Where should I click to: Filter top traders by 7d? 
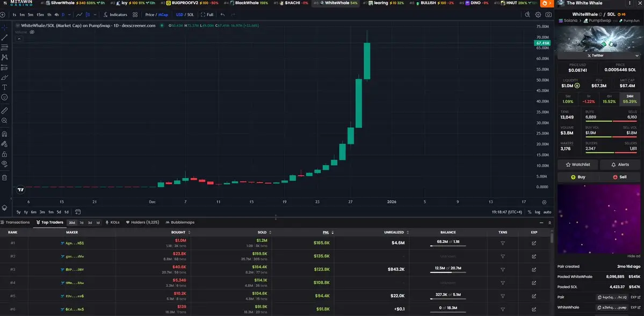coord(81,223)
